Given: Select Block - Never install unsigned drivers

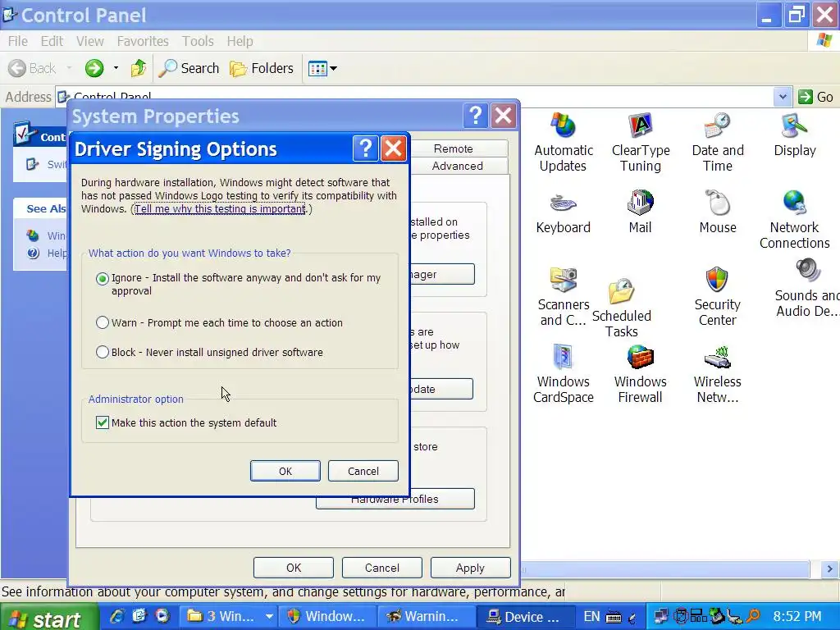Looking at the screenshot, I should point(103,352).
